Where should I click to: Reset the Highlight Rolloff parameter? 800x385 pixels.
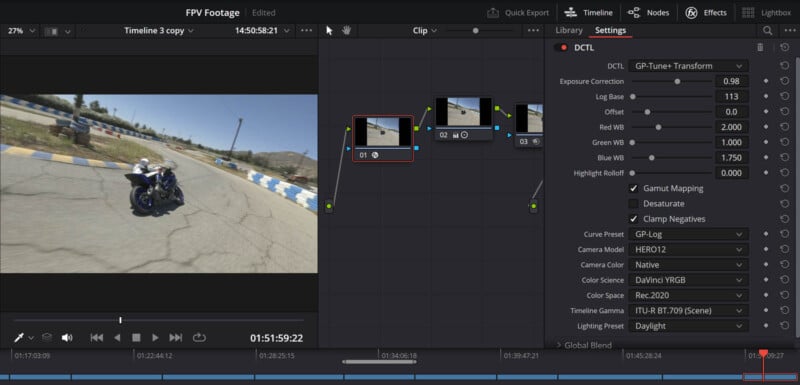click(785, 173)
